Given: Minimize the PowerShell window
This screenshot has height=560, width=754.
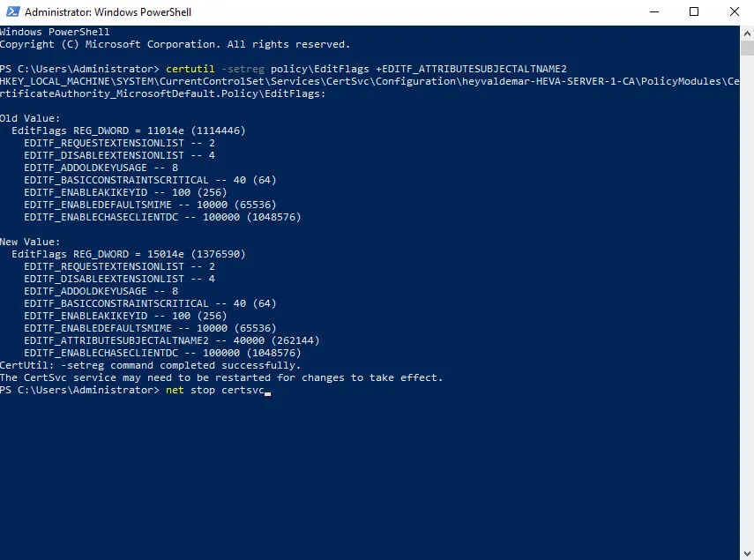Looking at the screenshot, I should coord(654,12).
